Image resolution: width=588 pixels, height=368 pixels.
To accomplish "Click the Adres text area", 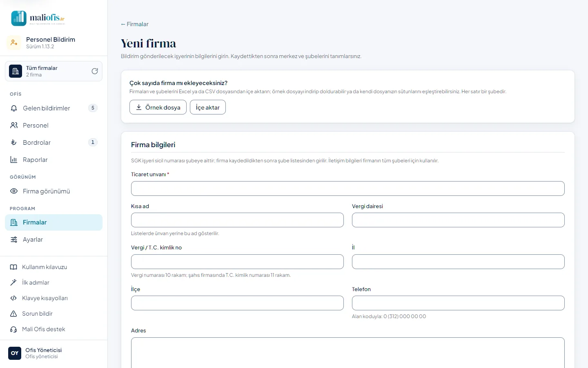I will (x=348, y=352).
